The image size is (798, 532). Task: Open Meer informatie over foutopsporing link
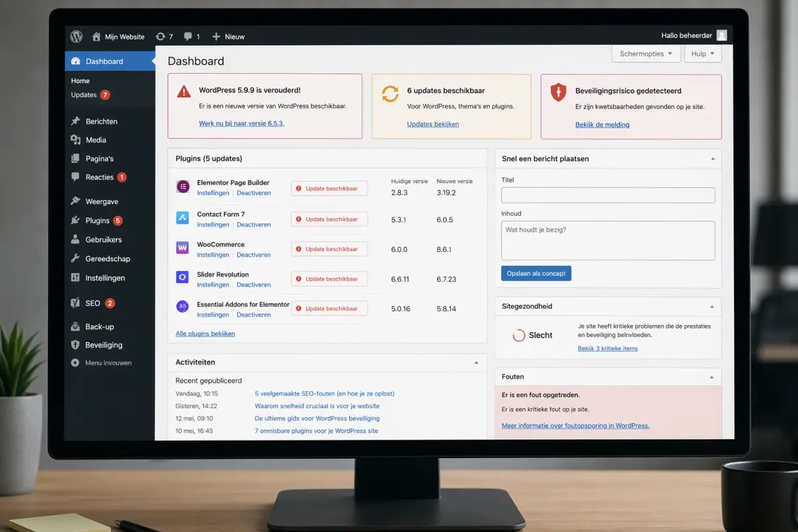pyautogui.click(x=575, y=426)
